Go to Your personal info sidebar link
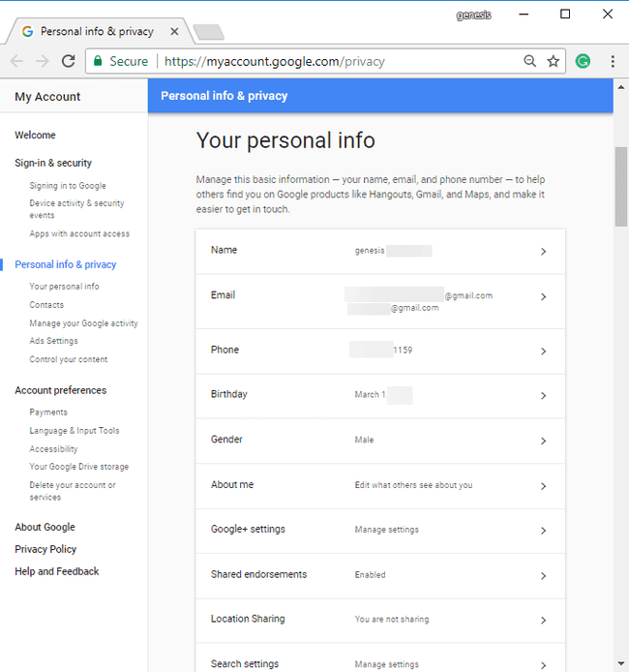Image resolution: width=629 pixels, height=672 pixels. click(64, 287)
